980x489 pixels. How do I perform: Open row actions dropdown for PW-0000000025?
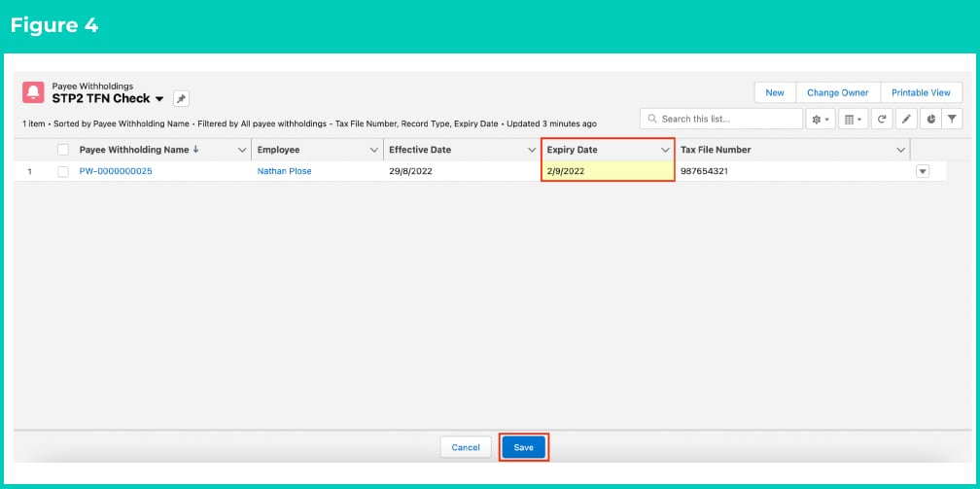click(x=923, y=171)
